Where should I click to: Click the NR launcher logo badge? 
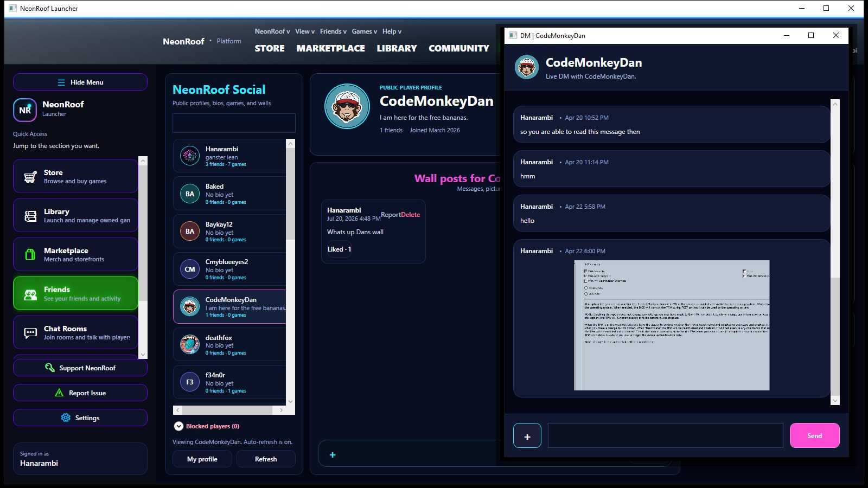click(x=25, y=110)
